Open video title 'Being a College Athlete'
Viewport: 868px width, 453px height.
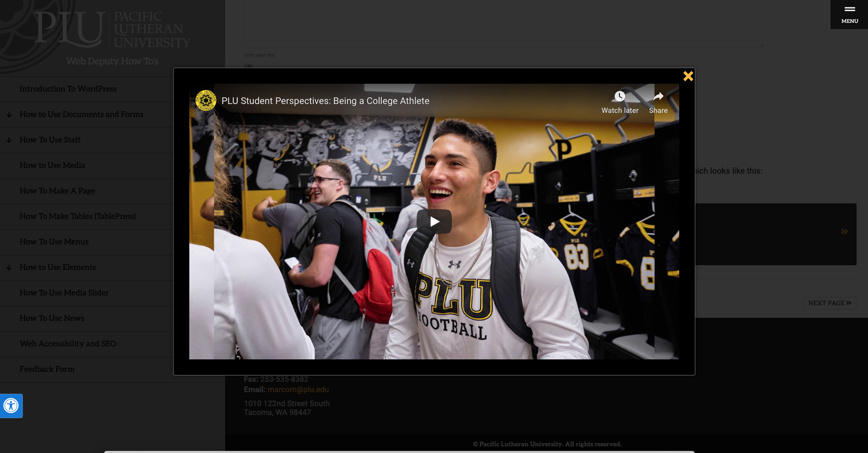coord(326,101)
